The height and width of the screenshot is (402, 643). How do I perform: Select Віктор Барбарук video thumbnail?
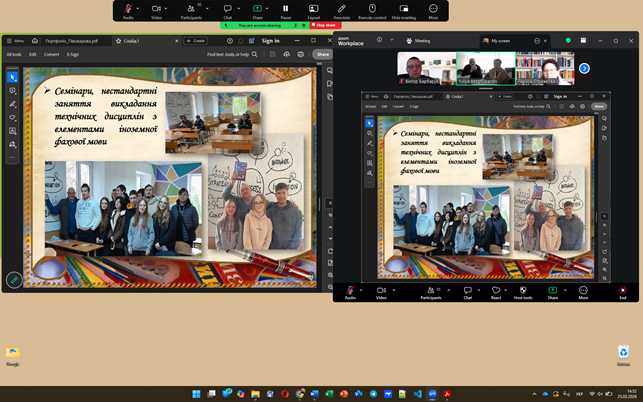426,69
